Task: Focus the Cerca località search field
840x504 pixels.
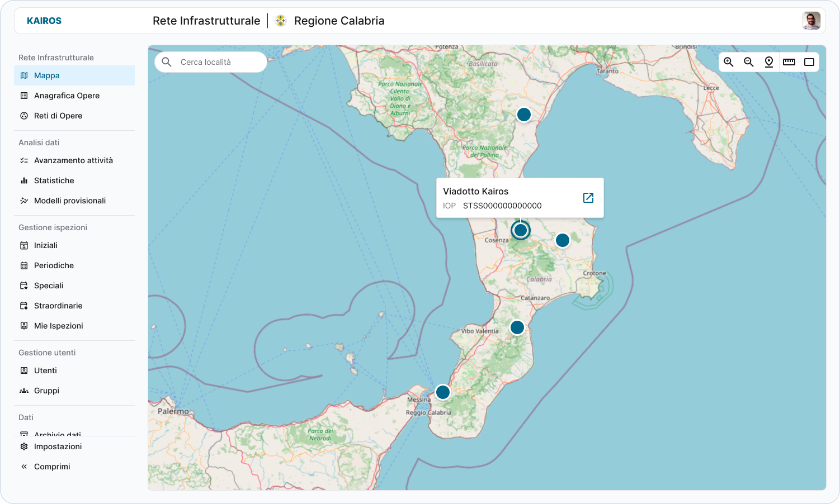Action: tap(211, 62)
